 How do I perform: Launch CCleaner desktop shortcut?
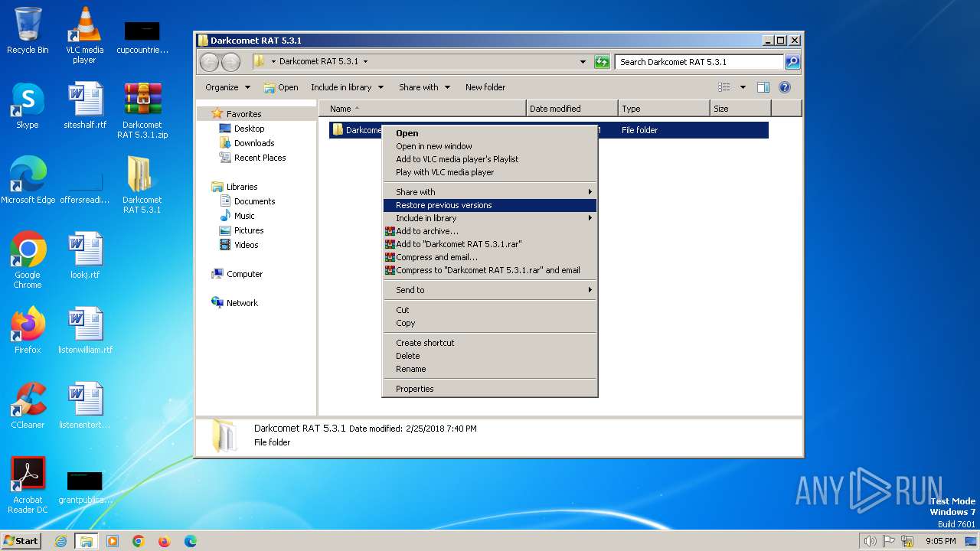(28, 406)
